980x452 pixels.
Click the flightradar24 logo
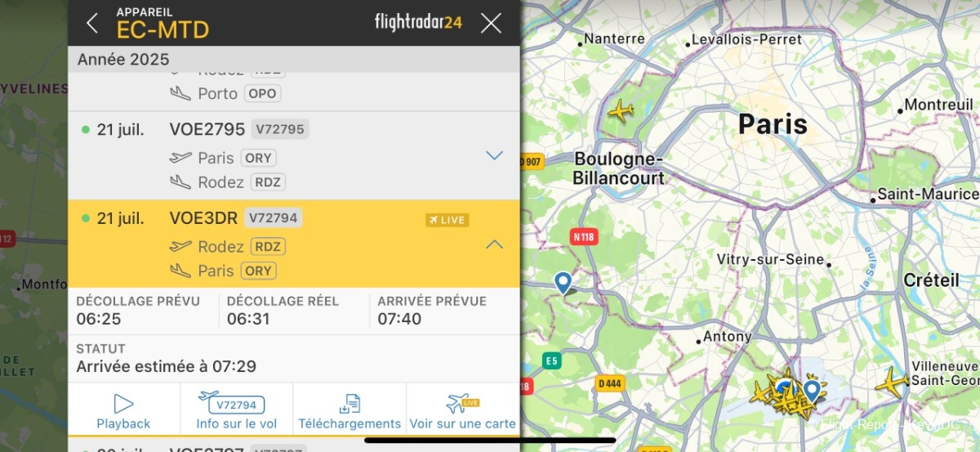coord(418,22)
